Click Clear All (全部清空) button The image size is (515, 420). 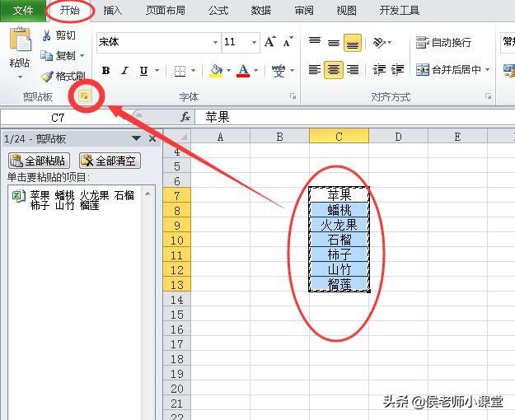click(x=110, y=161)
